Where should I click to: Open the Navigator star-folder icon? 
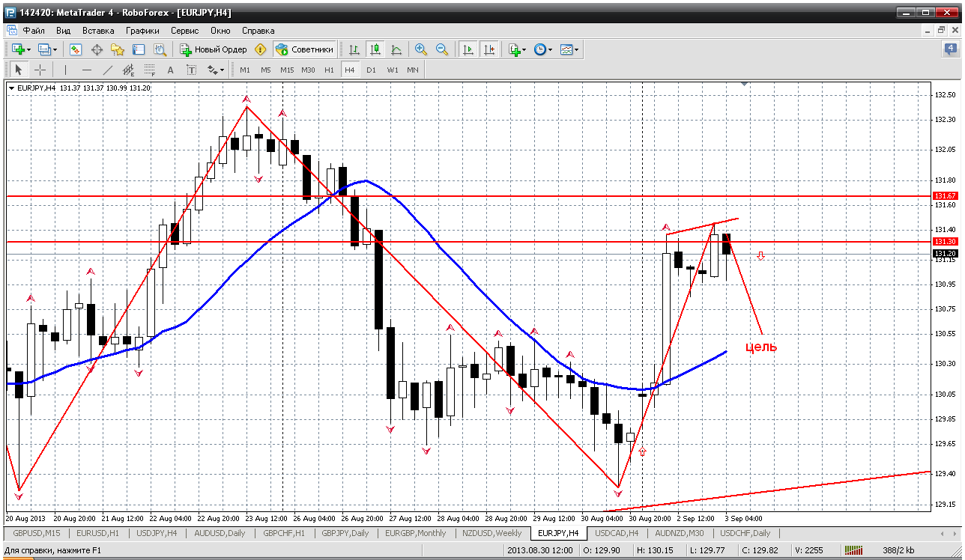pyautogui.click(x=118, y=49)
